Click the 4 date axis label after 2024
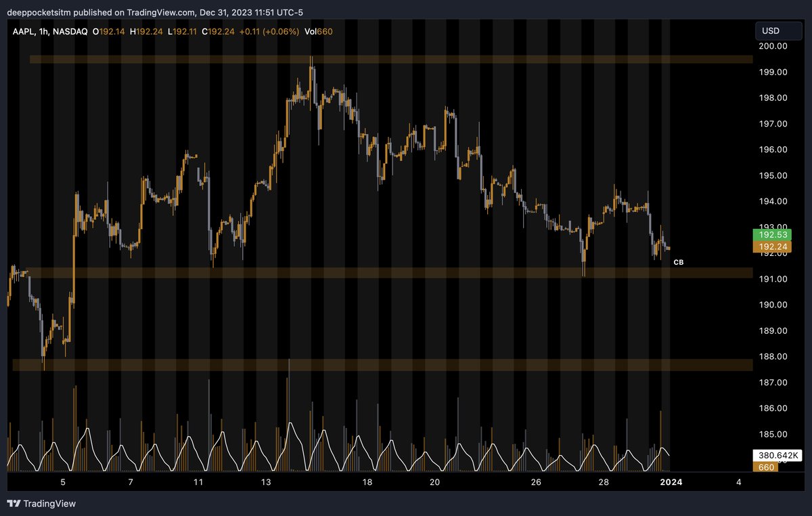 point(739,482)
